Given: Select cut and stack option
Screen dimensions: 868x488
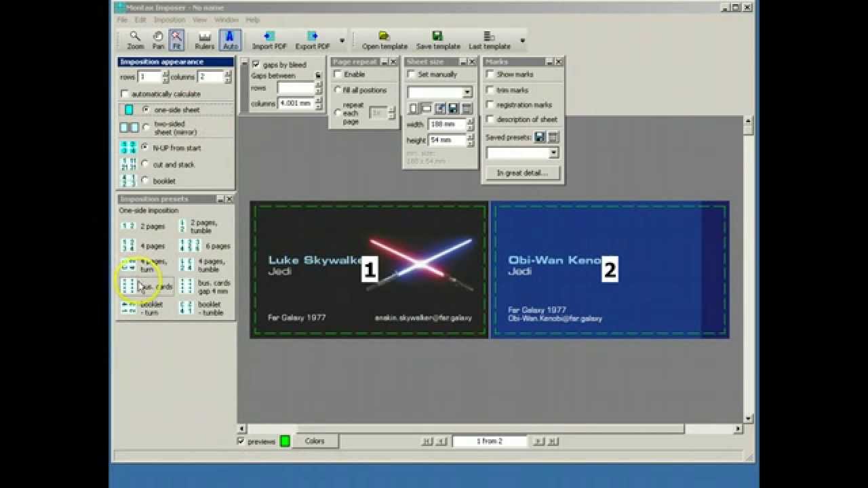Looking at the screenshot, I should pyautogui.click(x=145, y=164).
